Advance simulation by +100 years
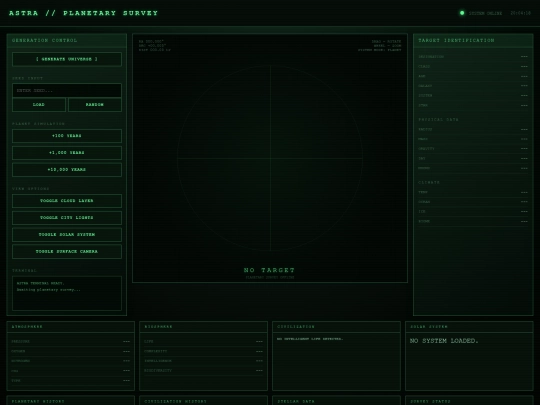The width and height of the screenshot is (540, 405). [67, 136]
